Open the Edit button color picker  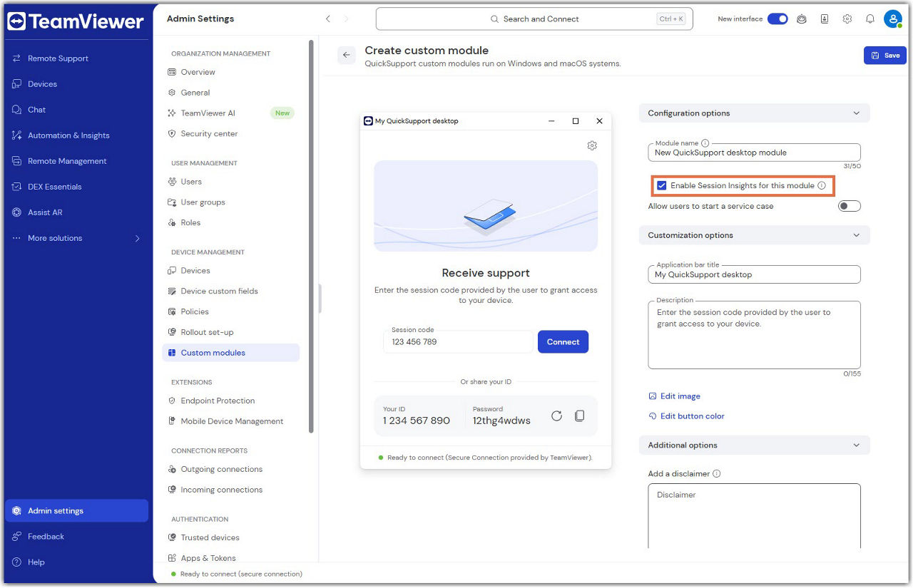pyautogui.click(x=692, y=416)
